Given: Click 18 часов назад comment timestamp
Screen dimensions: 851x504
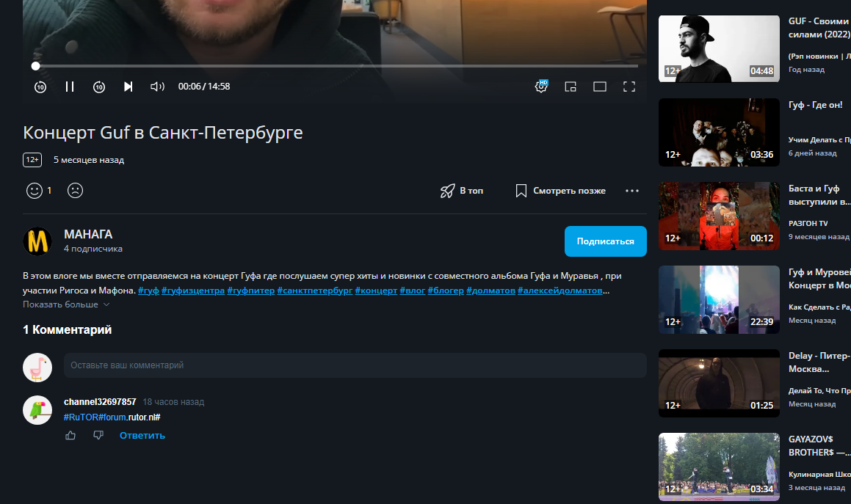Looking at the screenshot, I should tap(174, 402).
